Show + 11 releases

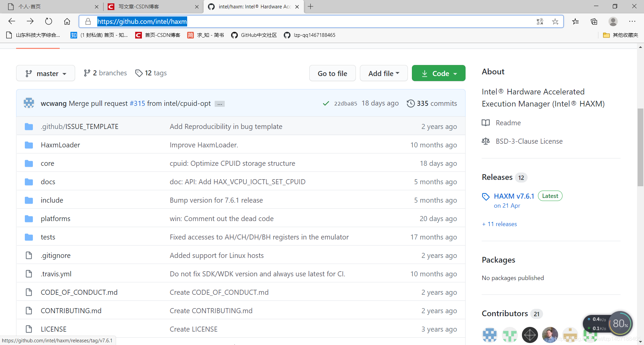coord(499,224)
